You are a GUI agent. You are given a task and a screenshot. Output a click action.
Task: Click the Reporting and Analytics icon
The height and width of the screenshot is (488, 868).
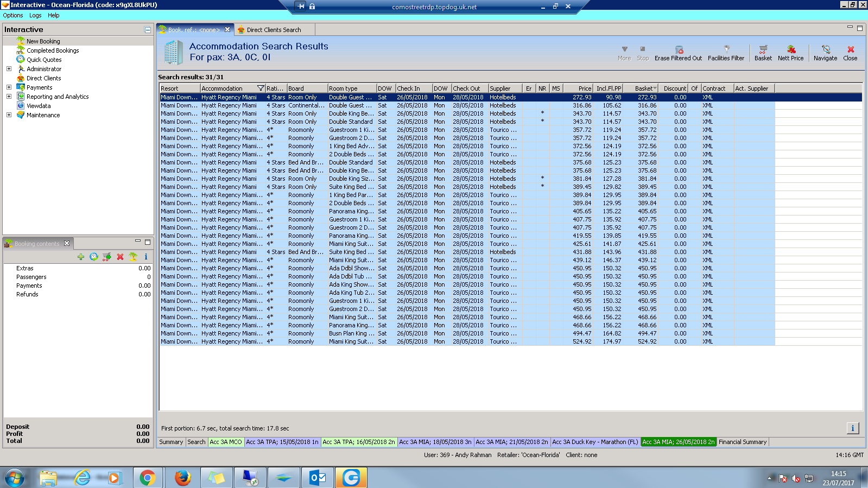coord(21,97)
